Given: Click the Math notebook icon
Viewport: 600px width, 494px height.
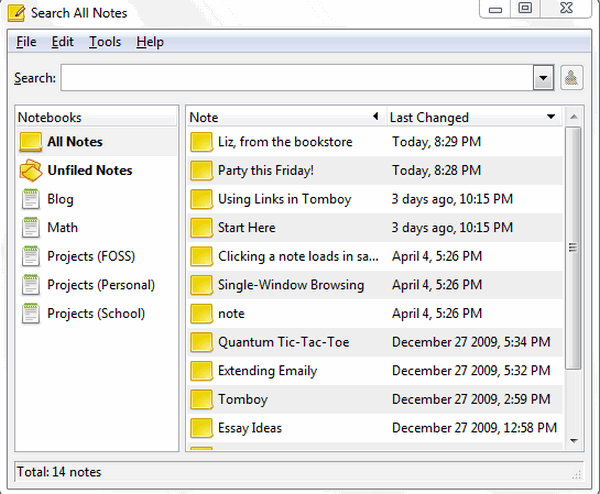Looking at the screenshot, I should (31, 228).
